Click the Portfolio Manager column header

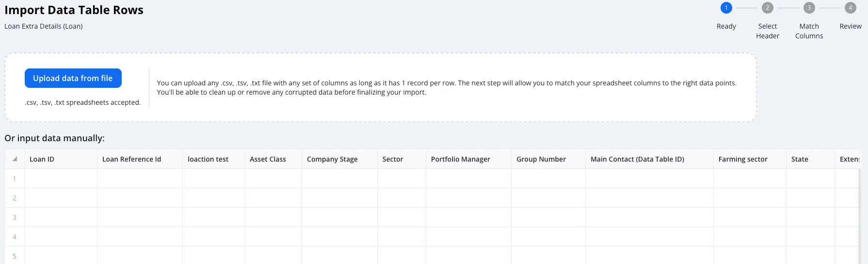(468, 159)
